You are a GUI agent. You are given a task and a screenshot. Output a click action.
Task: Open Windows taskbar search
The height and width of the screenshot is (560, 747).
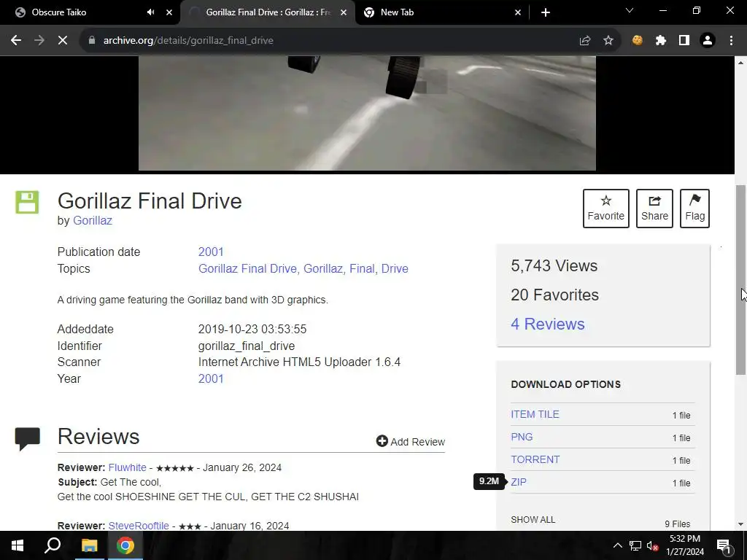pos(53,545)
